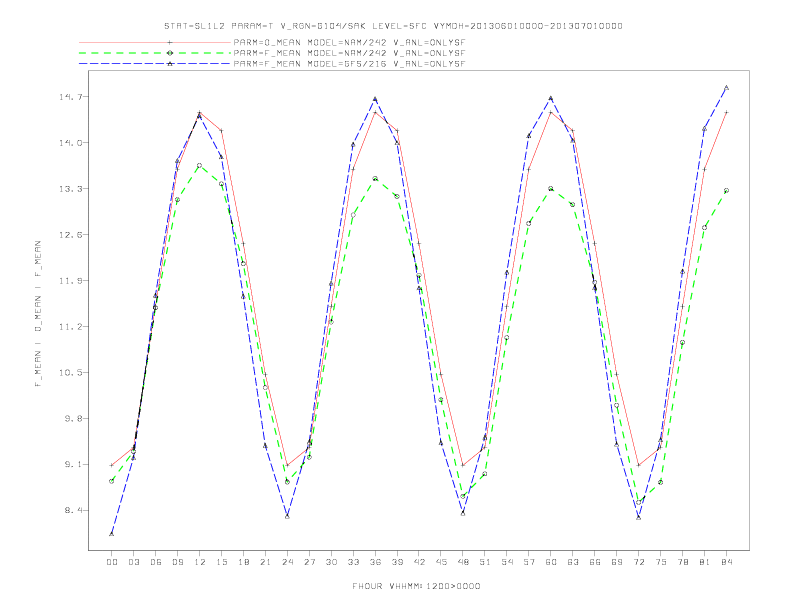
Task: Click the x-axis tick label 63
Action: 573,562
